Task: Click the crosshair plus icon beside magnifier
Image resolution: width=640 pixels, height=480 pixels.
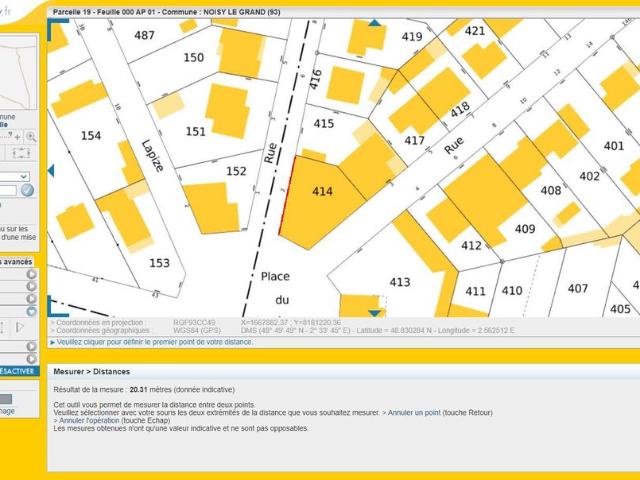Action: click(17, 137)
